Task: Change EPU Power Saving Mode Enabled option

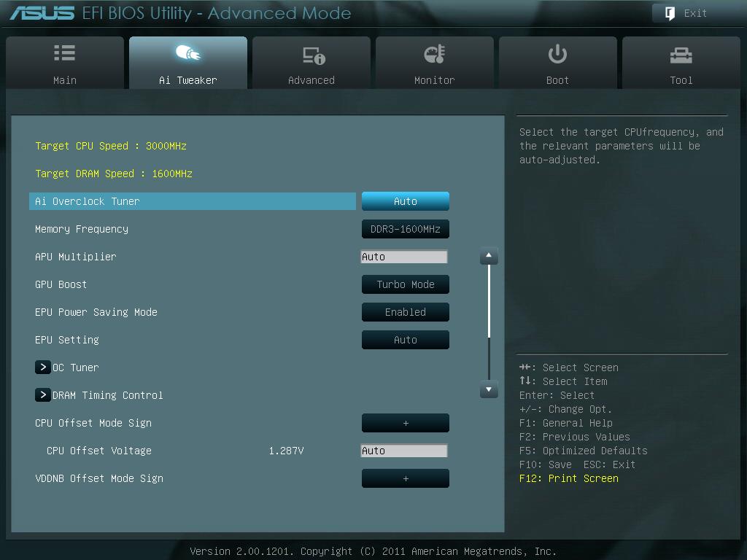Action: coord(406,312)
